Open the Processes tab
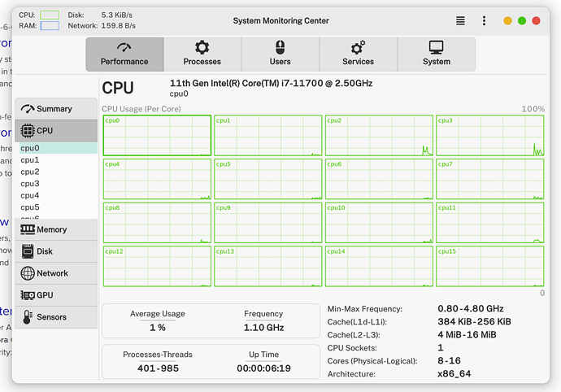 coord(202,54)
